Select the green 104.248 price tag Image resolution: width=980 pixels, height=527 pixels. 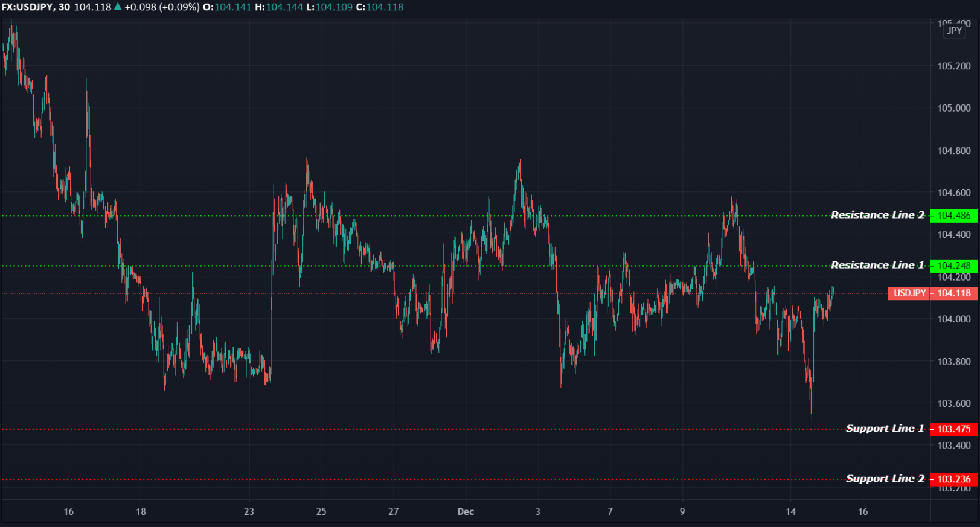click(x=954, y=266)
